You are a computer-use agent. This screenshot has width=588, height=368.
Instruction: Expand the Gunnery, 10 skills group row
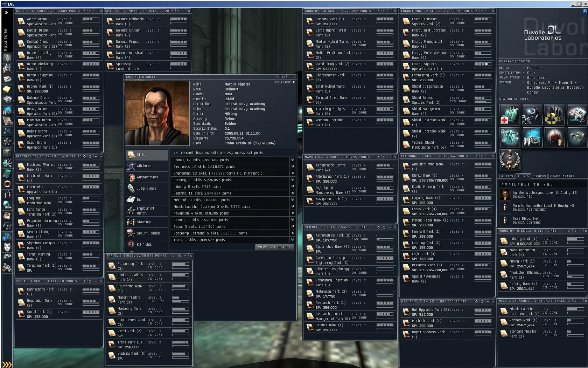pyautogui.click(x=293, y=180)
